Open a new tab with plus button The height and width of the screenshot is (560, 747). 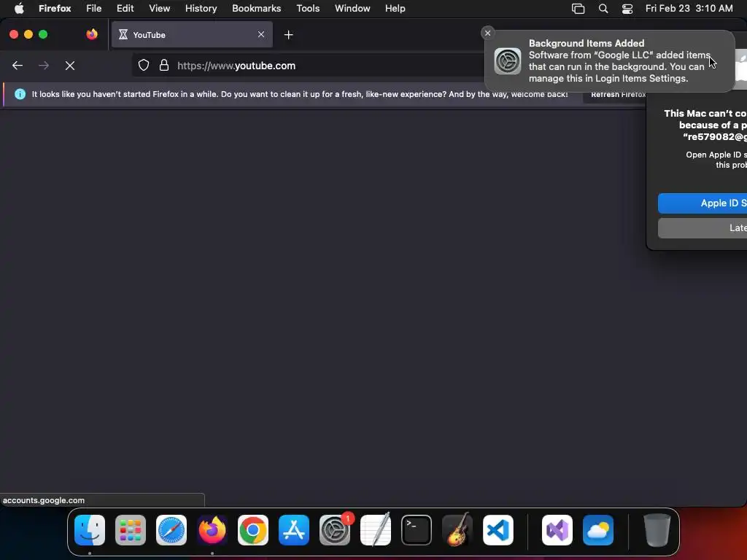(x=288, y=35)
